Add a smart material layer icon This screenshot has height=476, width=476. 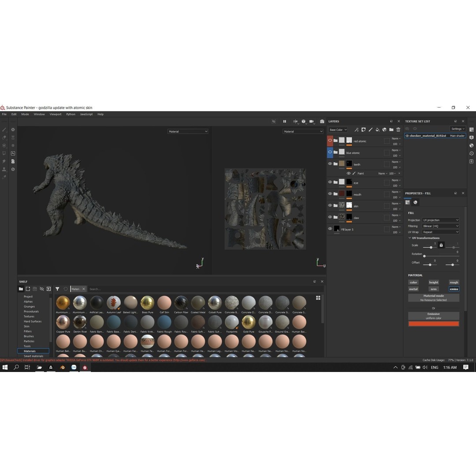click(384, 130)
